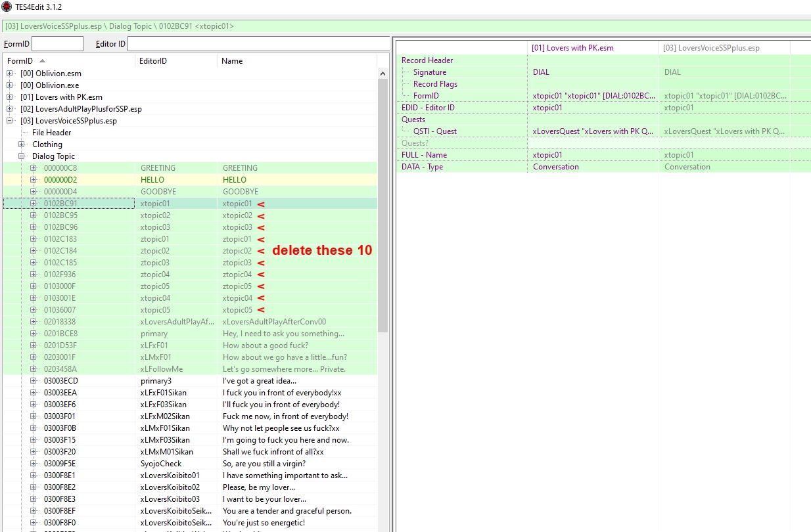This screenshot has height=532, width=811.
Task: Collapse the Dialog Topic group
Action: (x=22, y=156)
